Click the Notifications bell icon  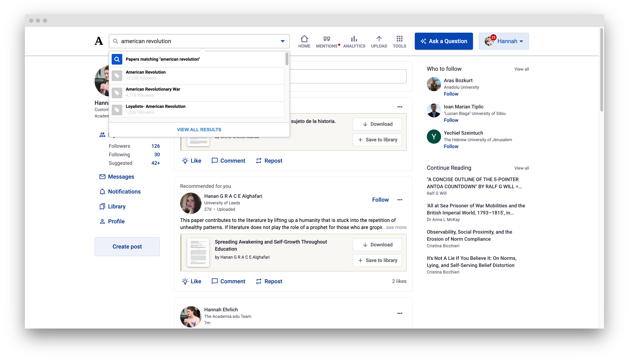coord(102,192)
